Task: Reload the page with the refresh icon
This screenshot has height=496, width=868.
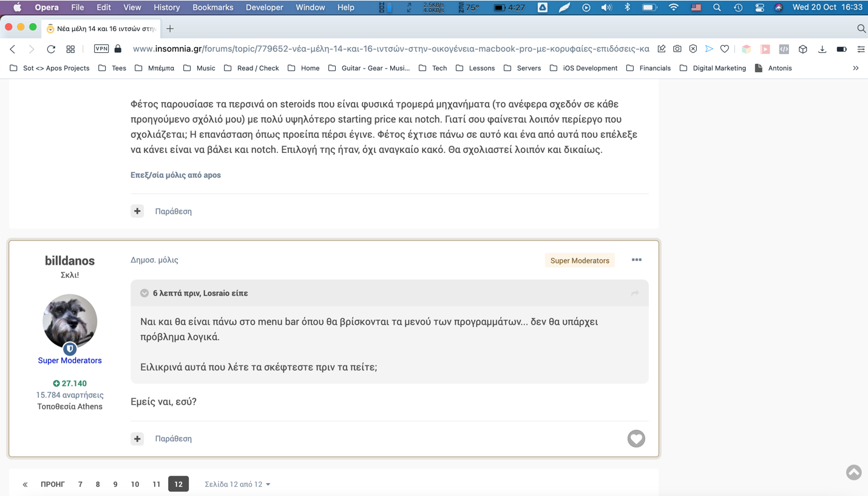Action: point(51,49)
